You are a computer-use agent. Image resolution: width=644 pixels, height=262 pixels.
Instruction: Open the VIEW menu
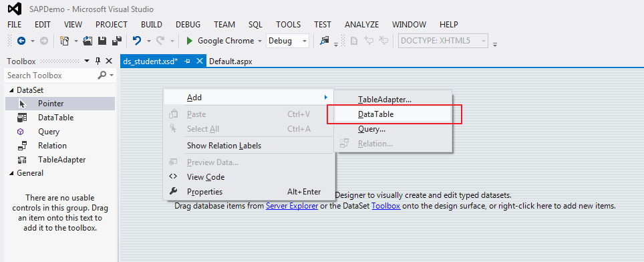tap(73, 25)
